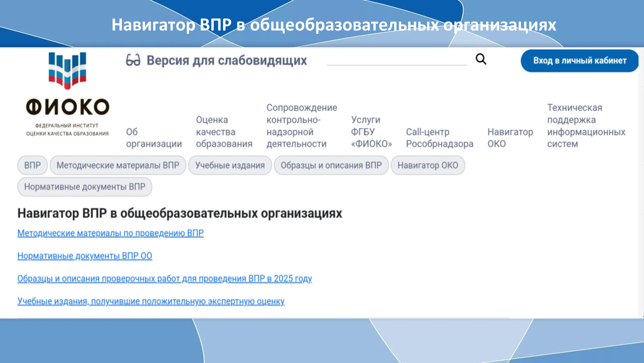Image resolution: width=644 pixels, height=363 pixels.
Task: Select the ВПР pill tab
Action: pos(32,165)
